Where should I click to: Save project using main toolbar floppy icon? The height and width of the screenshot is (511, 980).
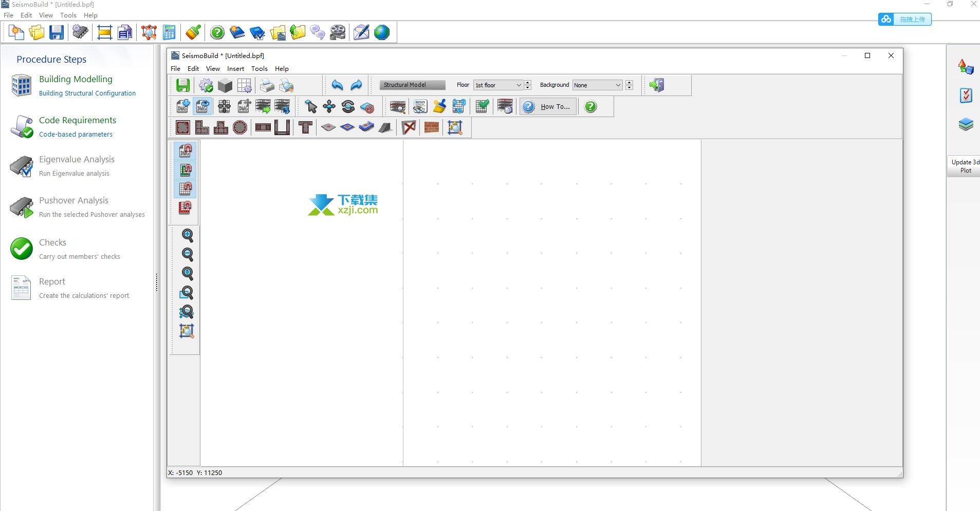point(57,32)
